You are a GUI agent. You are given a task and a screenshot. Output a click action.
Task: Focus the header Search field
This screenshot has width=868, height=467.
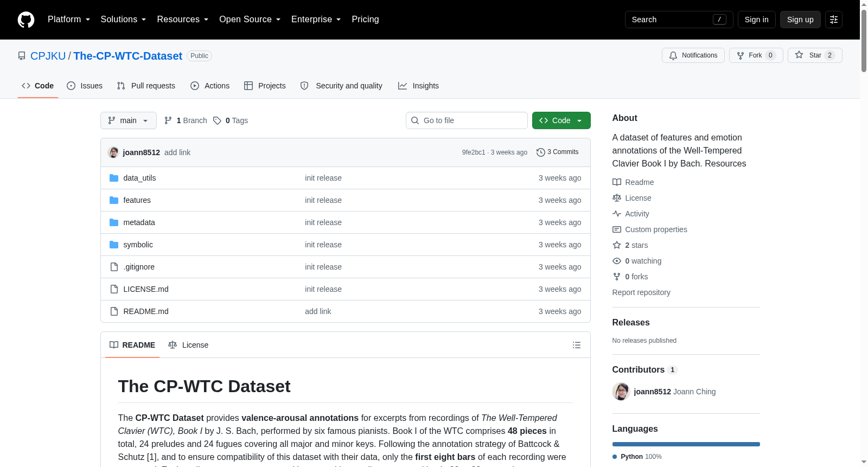point(679,20)
